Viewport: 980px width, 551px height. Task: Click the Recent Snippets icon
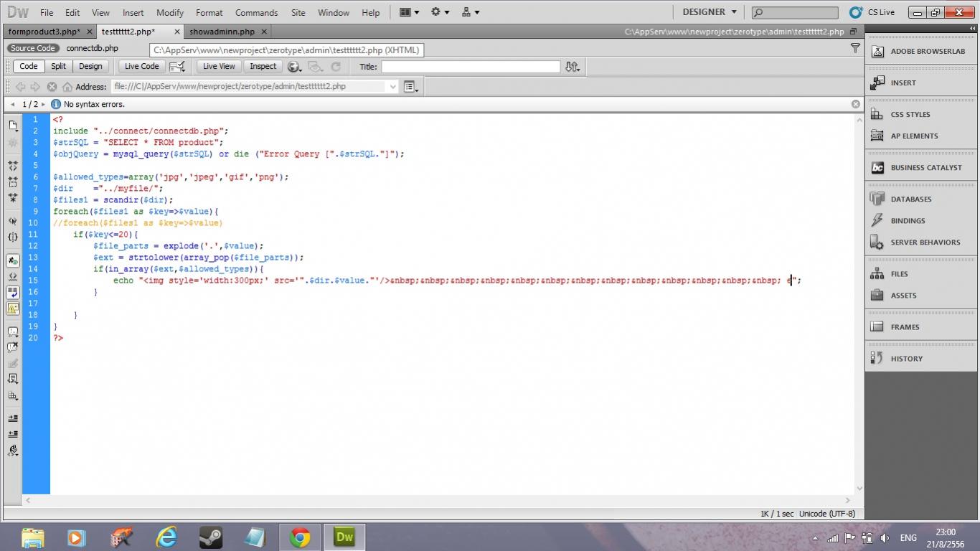[13, 379]
